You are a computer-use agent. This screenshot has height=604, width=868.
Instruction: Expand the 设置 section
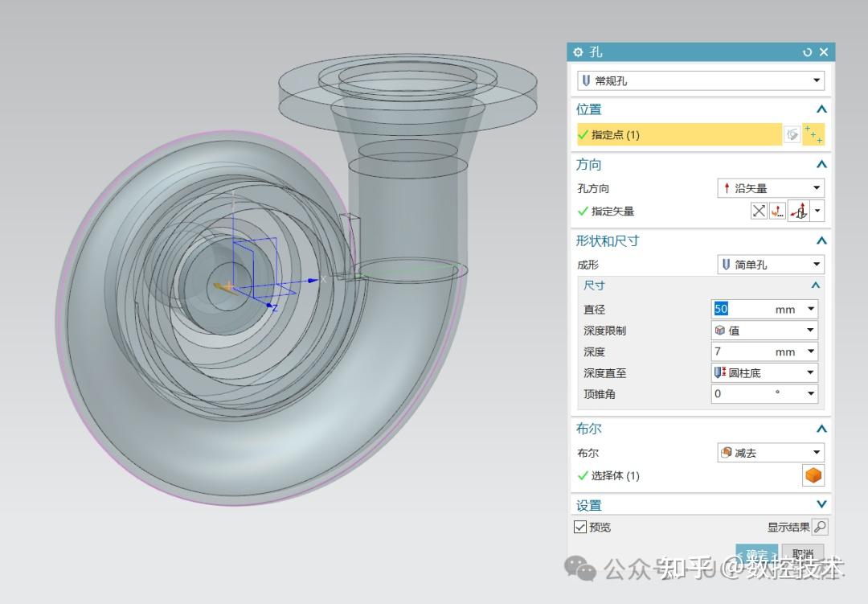[821, 505]
